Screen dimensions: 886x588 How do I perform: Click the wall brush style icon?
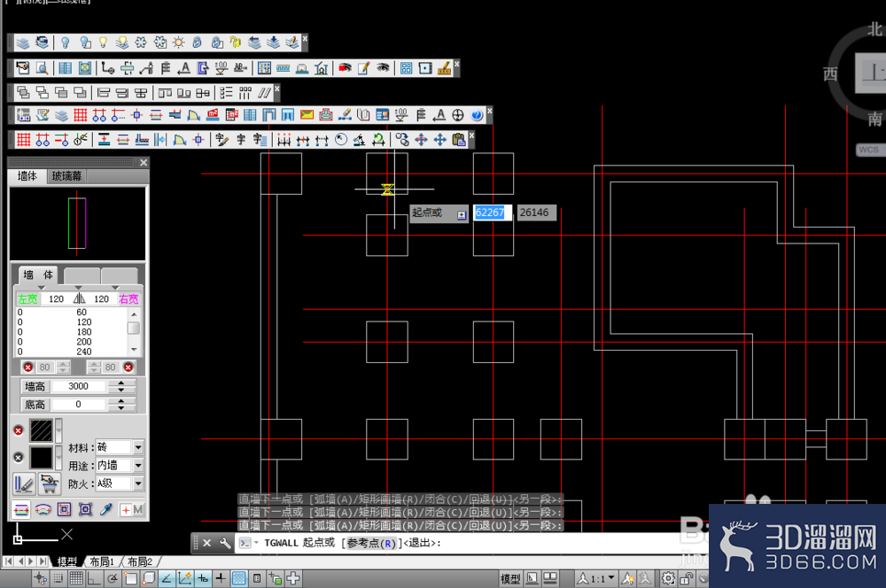point(24,484)
